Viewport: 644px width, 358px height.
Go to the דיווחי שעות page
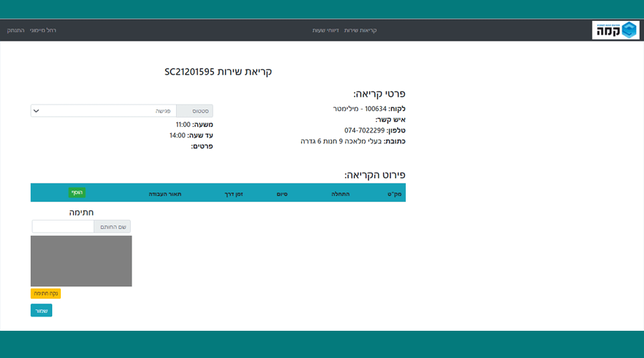326,31
